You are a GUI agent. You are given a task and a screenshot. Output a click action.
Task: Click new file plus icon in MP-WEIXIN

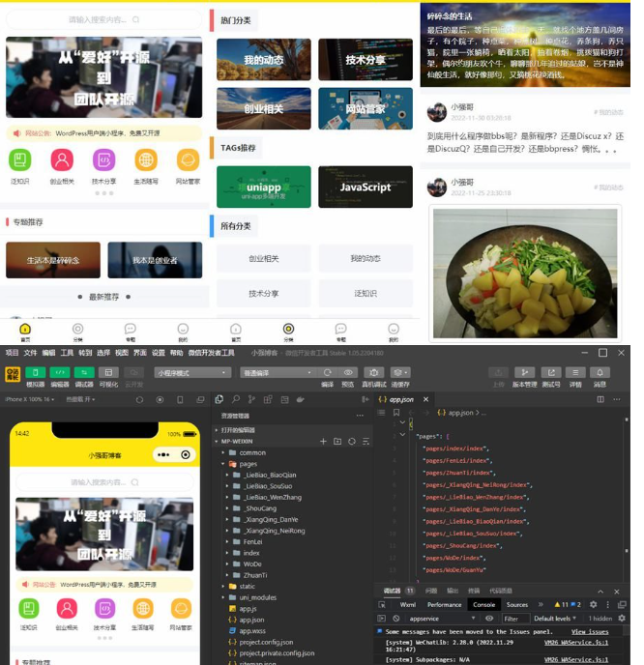pos(323,442)
